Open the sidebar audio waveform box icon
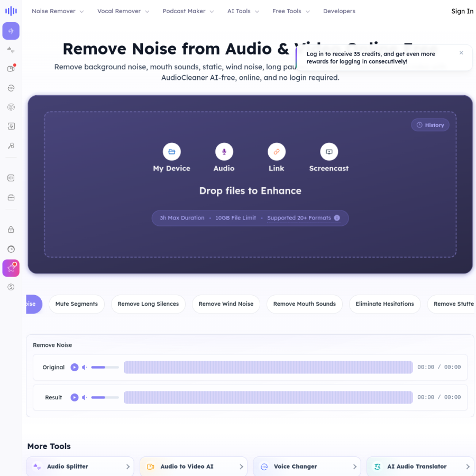Viewport: 476px width, 476px height. tap(11, 178)
